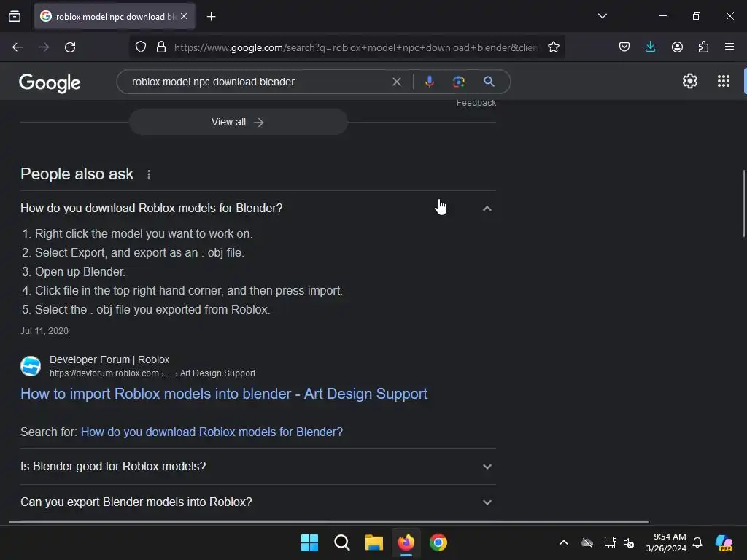The height and width of the screenshot is (560, 747).
Task: Edit the Google search box query
Action: coord(258,82)
